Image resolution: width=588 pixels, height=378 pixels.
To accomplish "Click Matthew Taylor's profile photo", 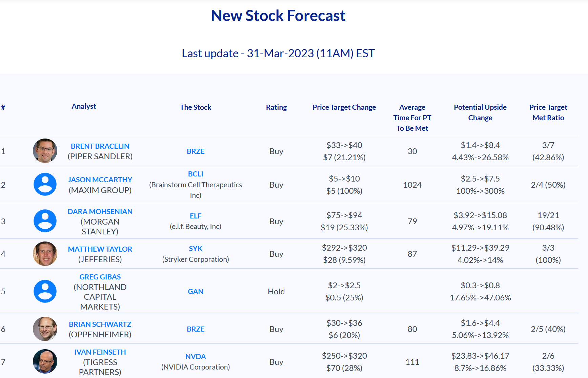I will [45, 254].
